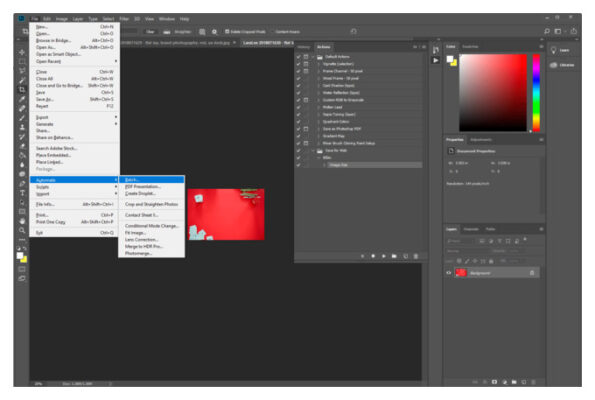Select the Horizontal Type tool
This screenshot has width=595, height=400.
pyautogui.click(x=22, y=193)
